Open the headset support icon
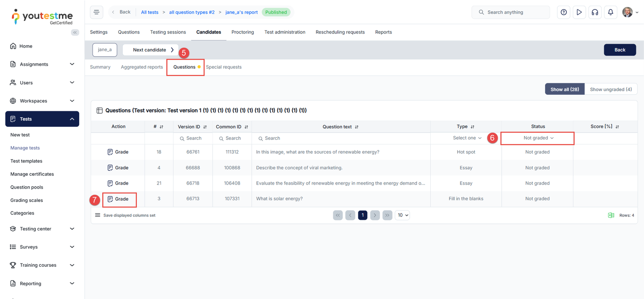The image size is (644, 299). [594, 12]
